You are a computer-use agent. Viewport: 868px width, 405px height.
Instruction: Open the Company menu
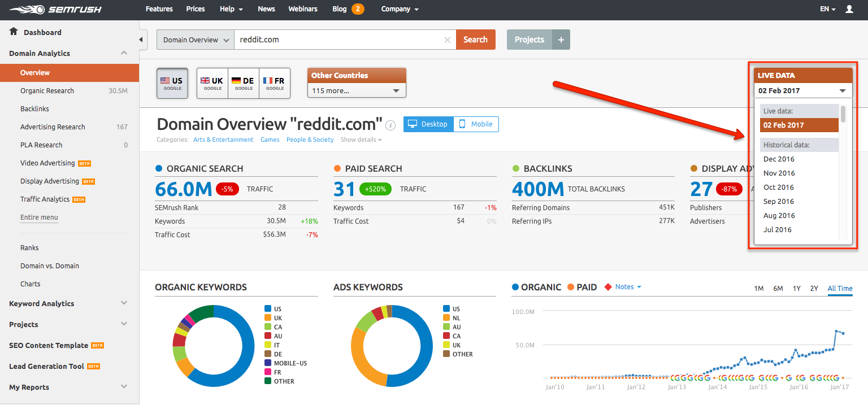(x=400, y=9)
